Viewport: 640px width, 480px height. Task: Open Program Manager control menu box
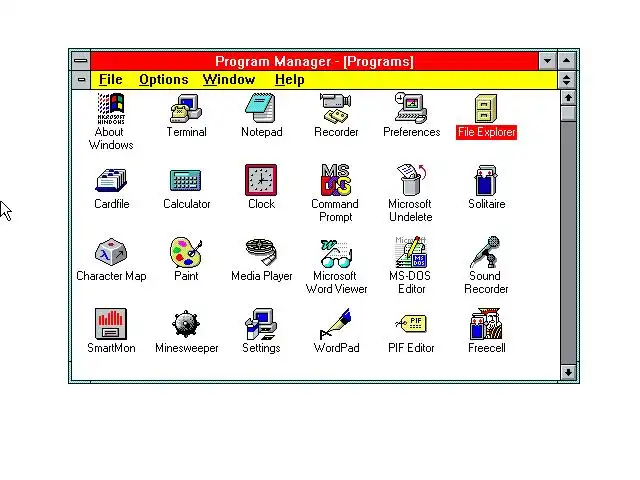(80, 61)
